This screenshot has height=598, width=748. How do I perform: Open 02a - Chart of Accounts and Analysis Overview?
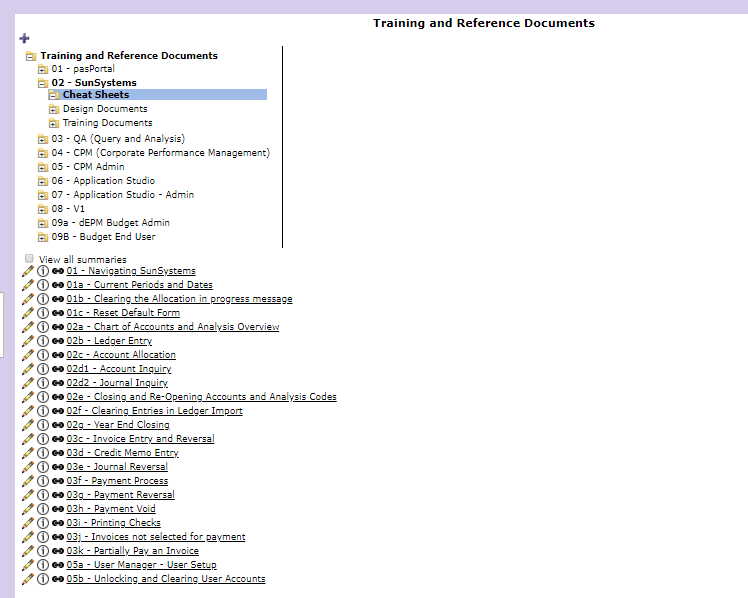point(173,327)
